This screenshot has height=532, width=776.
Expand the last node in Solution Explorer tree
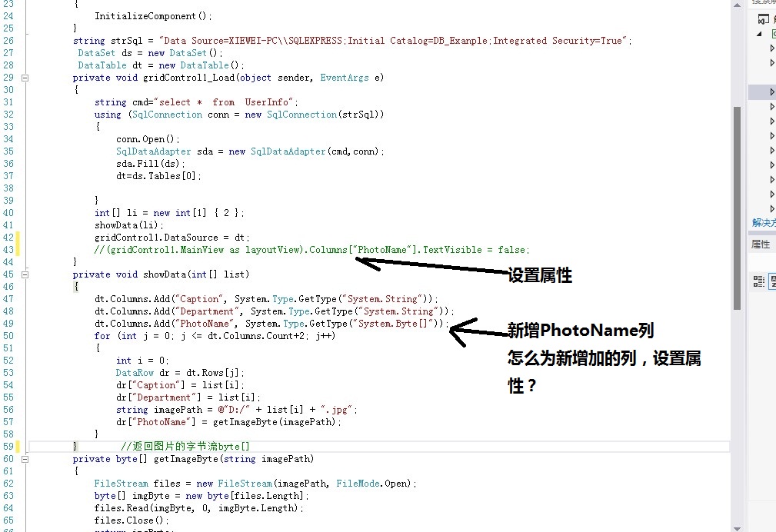(x=772, y=208)
